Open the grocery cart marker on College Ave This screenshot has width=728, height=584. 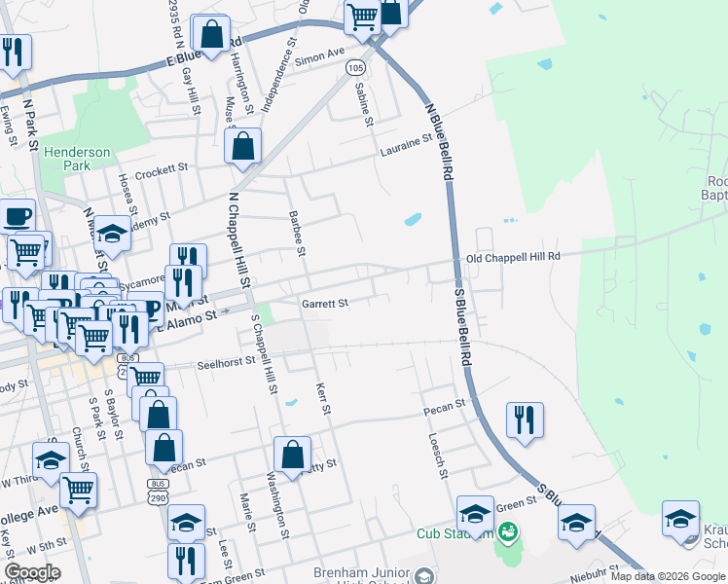point(79,493)
